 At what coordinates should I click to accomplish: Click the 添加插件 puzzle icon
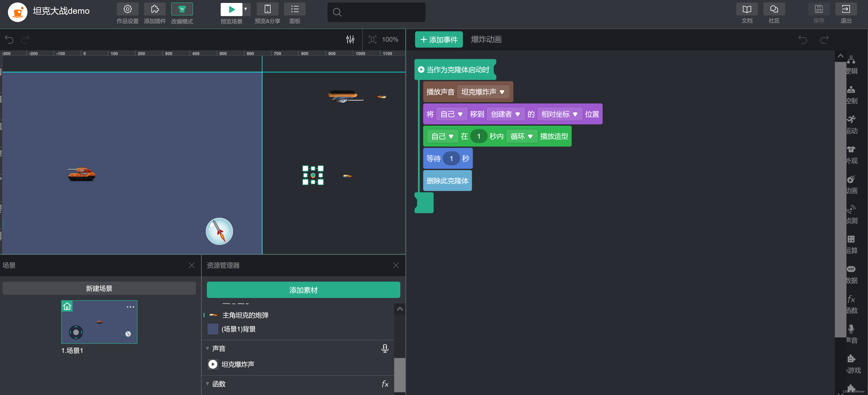(155, 9)
